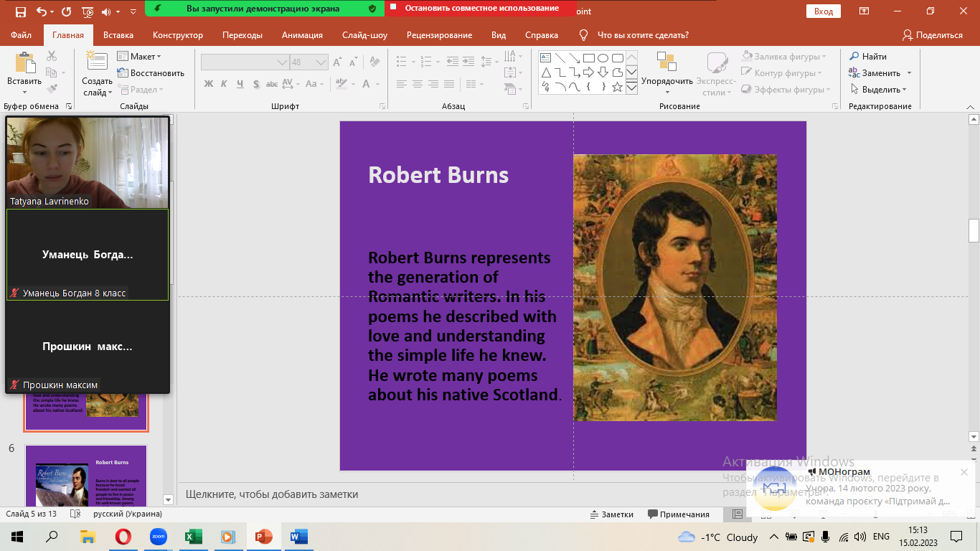Select the Rectangle shape in gallery

pyautogui.click(x=588, y=58)
